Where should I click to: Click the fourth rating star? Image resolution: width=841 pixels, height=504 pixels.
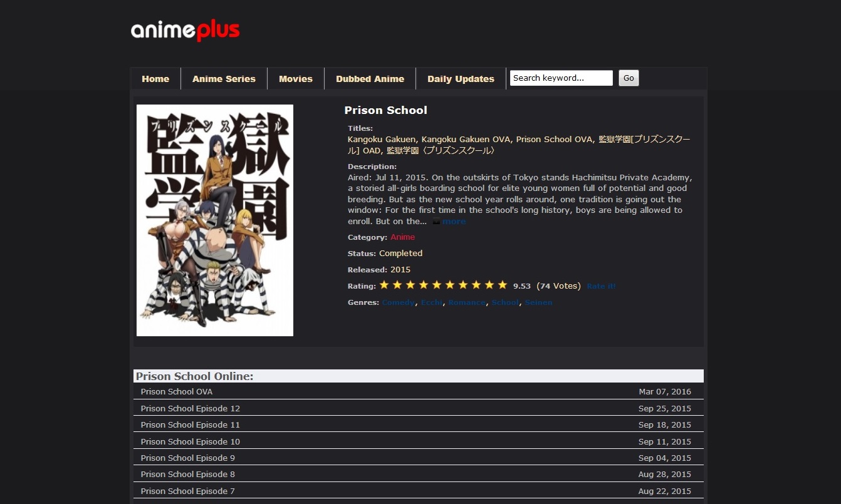coord(424,285)
